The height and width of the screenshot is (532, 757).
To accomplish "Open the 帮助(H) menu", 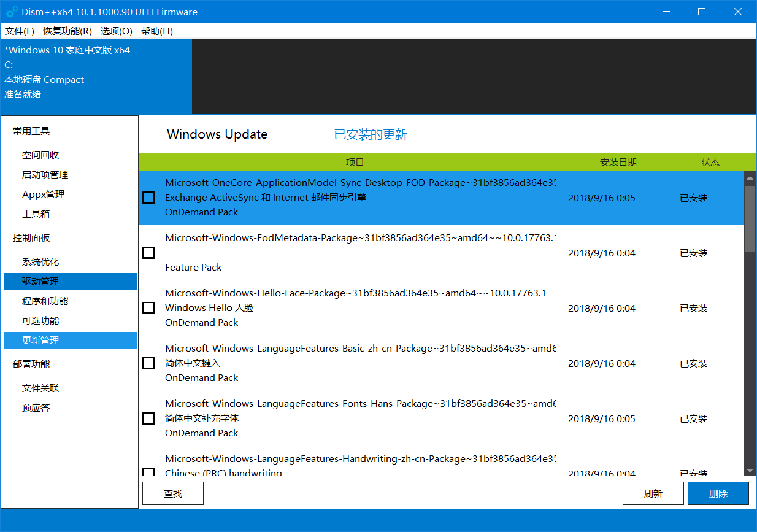I will pyautogui.click(x=157, y=31).
